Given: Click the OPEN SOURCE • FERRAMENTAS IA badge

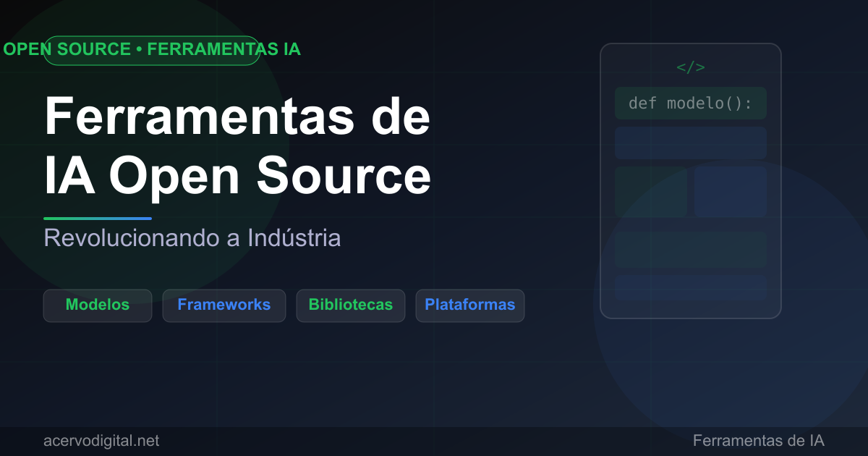Looking at the screenshot, I should (152, 50).
